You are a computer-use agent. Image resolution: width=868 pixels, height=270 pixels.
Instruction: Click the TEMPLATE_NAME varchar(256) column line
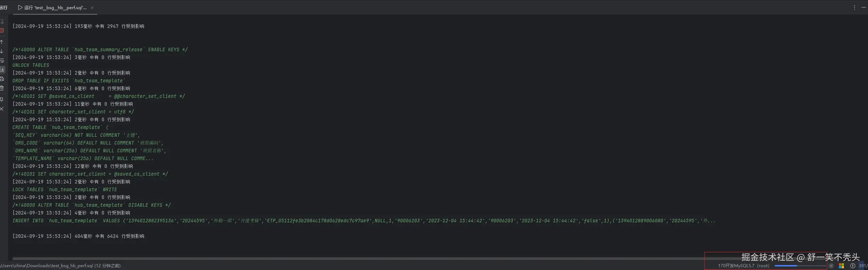83,158
